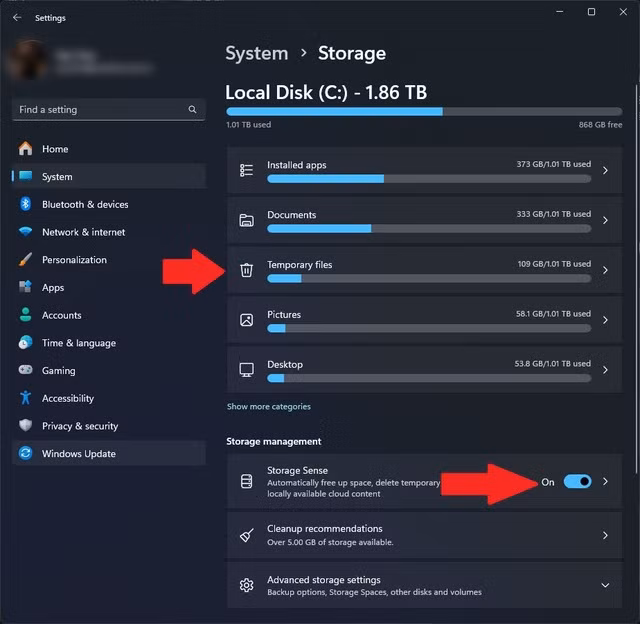Click '109 GB/1.01 TB used' text
This screenshot has width=640, height=624.
554,264
